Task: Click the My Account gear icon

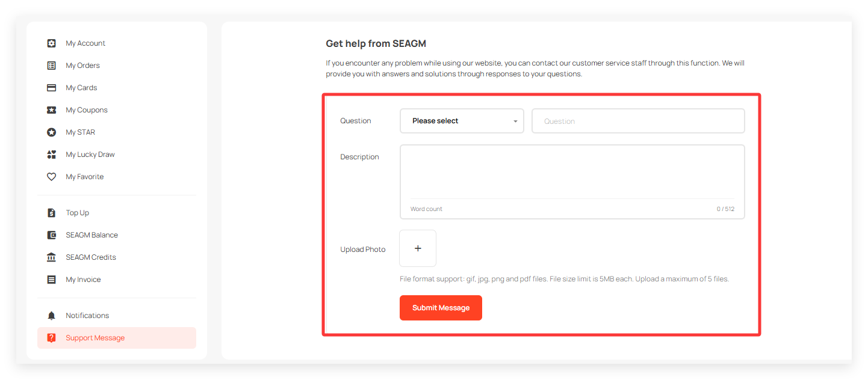Action: pos(52,43)
